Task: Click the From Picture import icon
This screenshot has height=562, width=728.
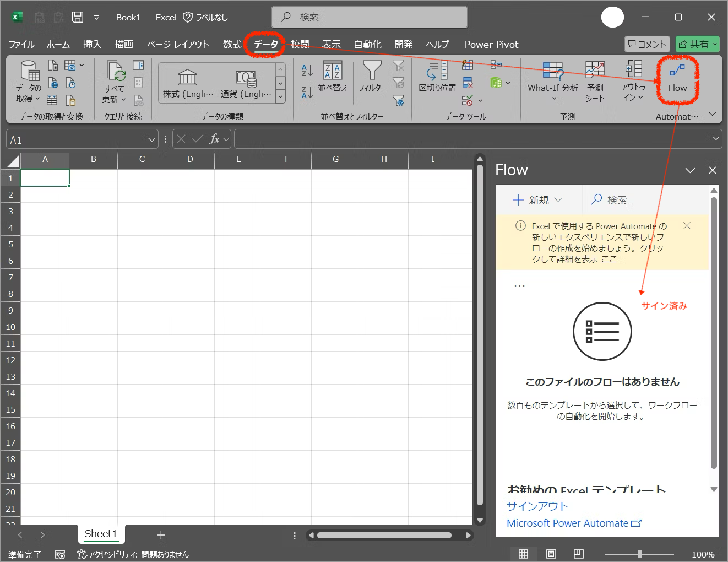Action: [70, 66]
